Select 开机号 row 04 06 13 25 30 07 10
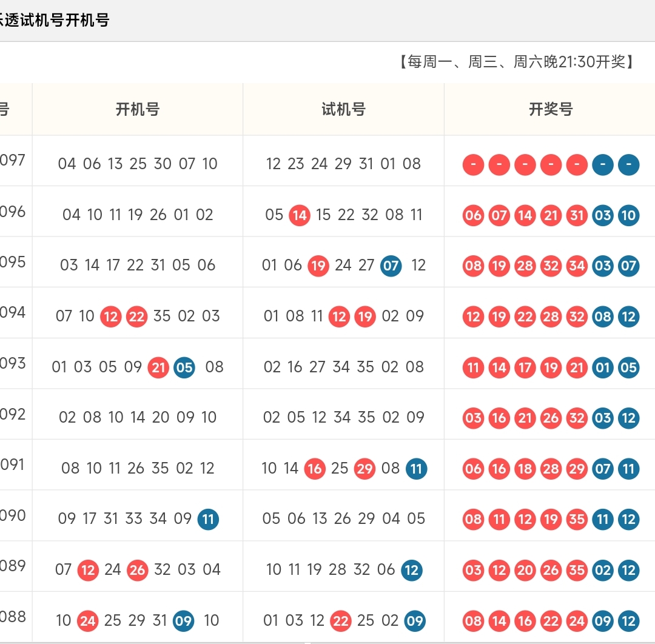The height and width of the screenshot is (644, 655). pyautogui.click(x=138, y=164)
